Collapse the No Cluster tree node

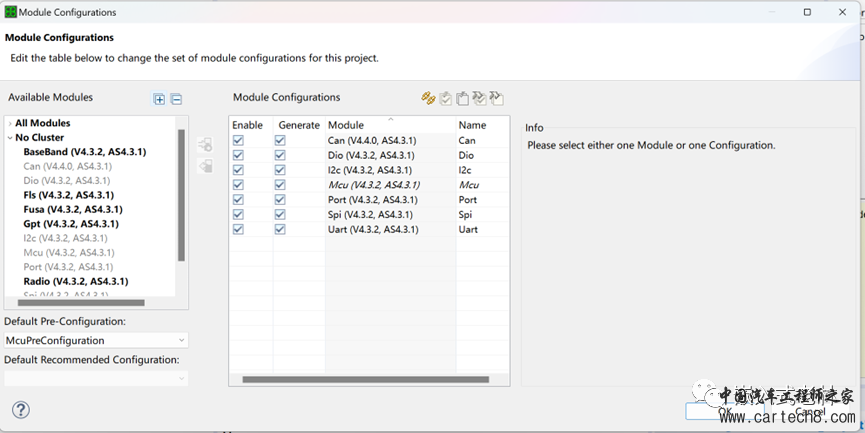[10, 137]
